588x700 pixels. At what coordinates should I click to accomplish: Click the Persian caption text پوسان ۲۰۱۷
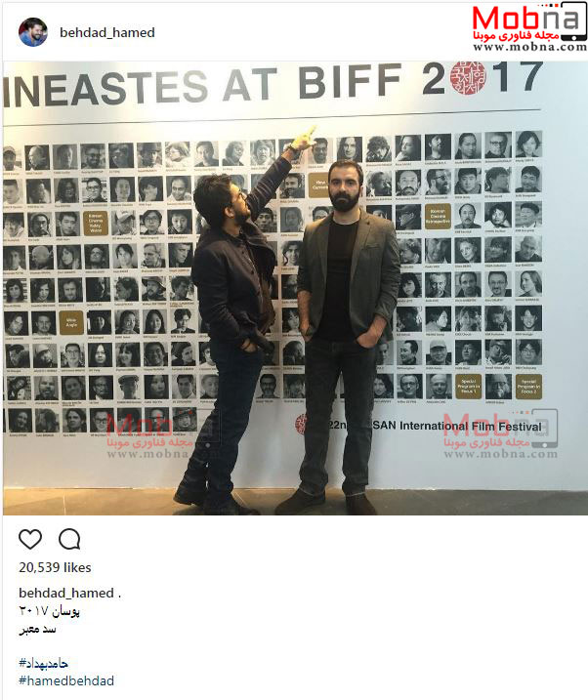click(49, 611)
